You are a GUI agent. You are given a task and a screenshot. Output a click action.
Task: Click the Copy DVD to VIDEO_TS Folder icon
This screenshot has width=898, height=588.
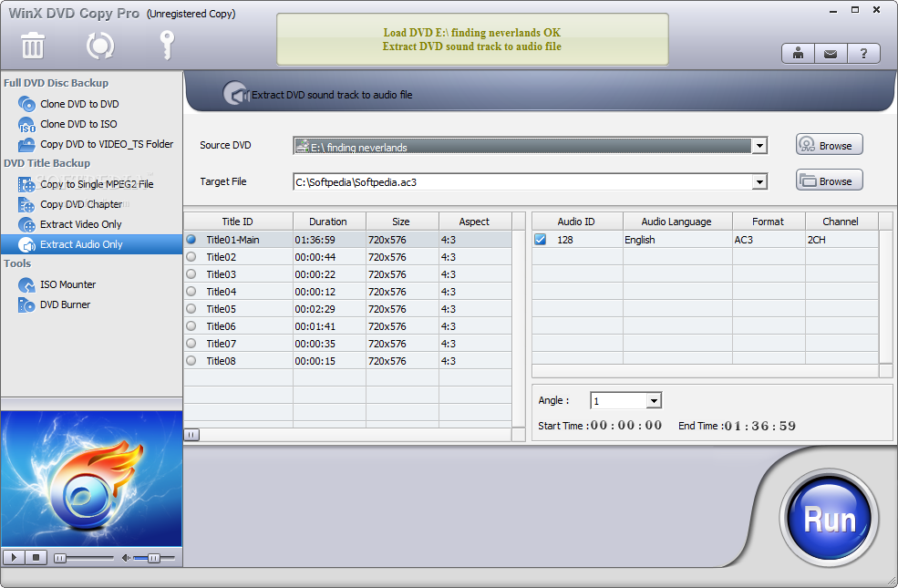[26, 144]
